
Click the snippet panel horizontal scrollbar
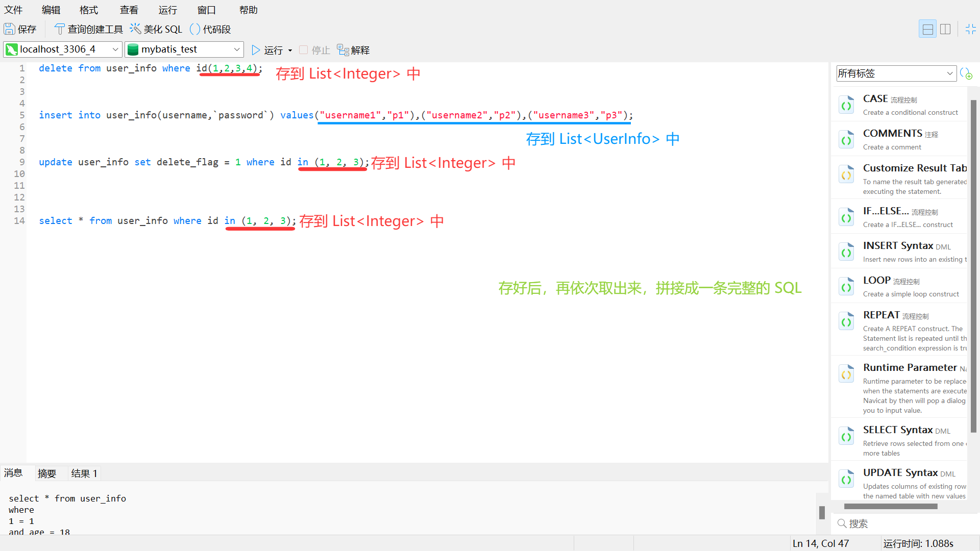pyautogui.click(x=891, y=507)
